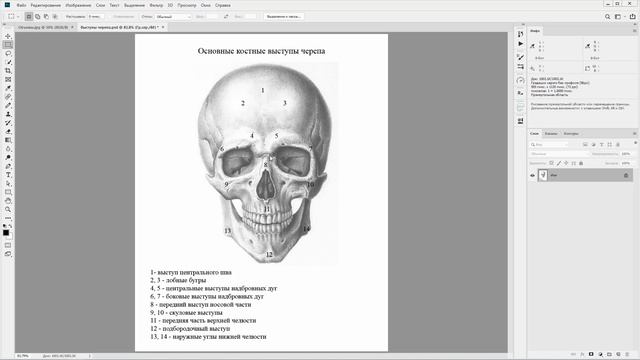Image resolution: width=640 pixels, height=360 pixels.
Task: Select the Eyedropper tool
Action: click(8, 88)
